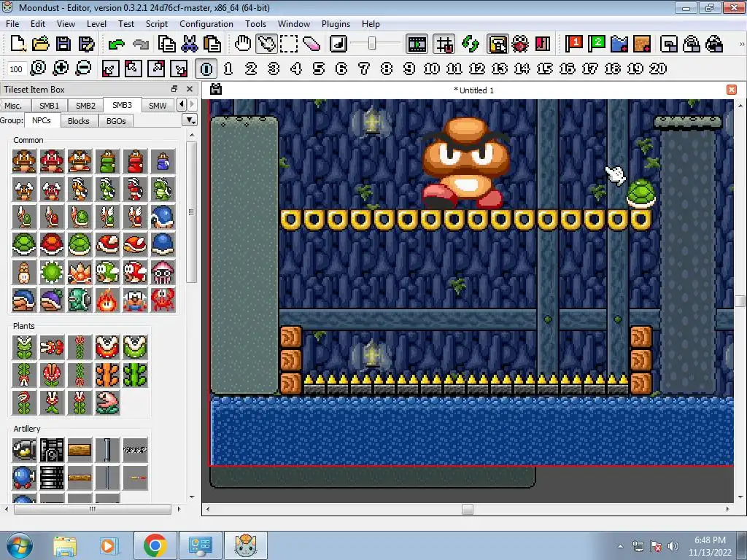Copy the selected items
The width and height of the screenshot is (747, 560).
[166, 44]
